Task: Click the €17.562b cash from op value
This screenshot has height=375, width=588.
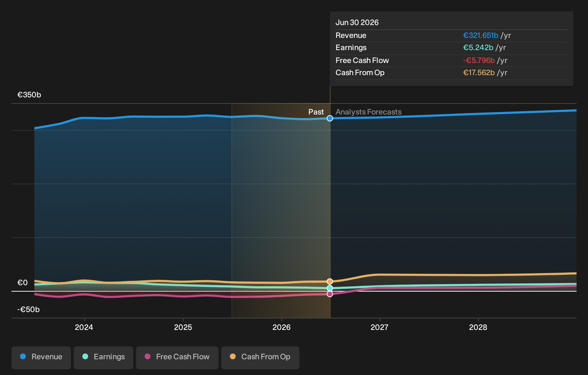Action: tap(479, 73)
